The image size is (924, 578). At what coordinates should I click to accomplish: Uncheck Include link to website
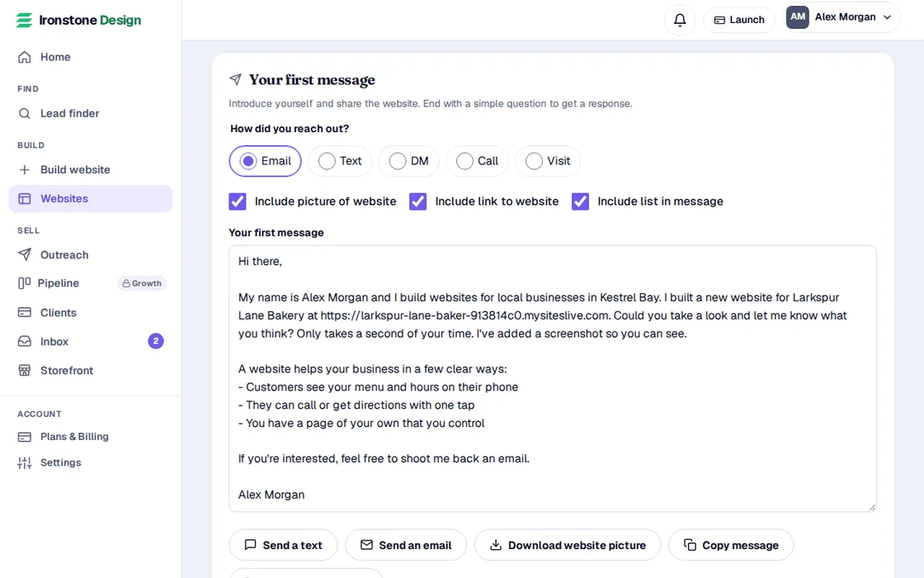tap(417, 201)
